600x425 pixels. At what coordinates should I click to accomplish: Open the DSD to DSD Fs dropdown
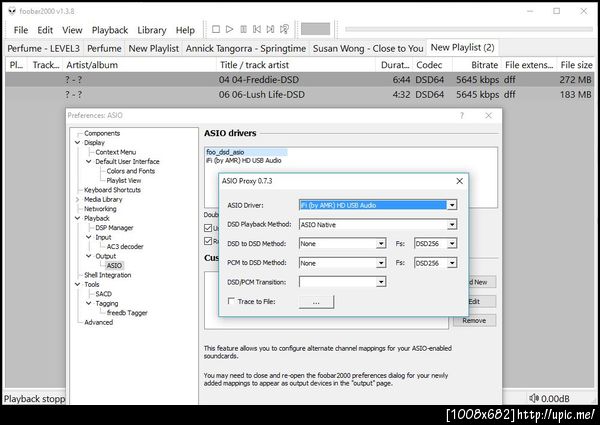[452, 244]
